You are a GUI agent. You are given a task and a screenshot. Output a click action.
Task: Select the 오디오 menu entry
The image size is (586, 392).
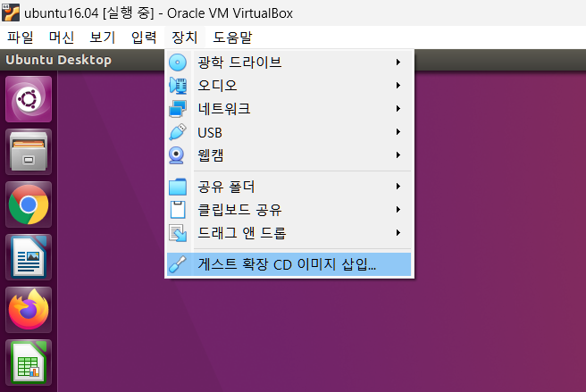pyautogui.click(x=289, y=85)
